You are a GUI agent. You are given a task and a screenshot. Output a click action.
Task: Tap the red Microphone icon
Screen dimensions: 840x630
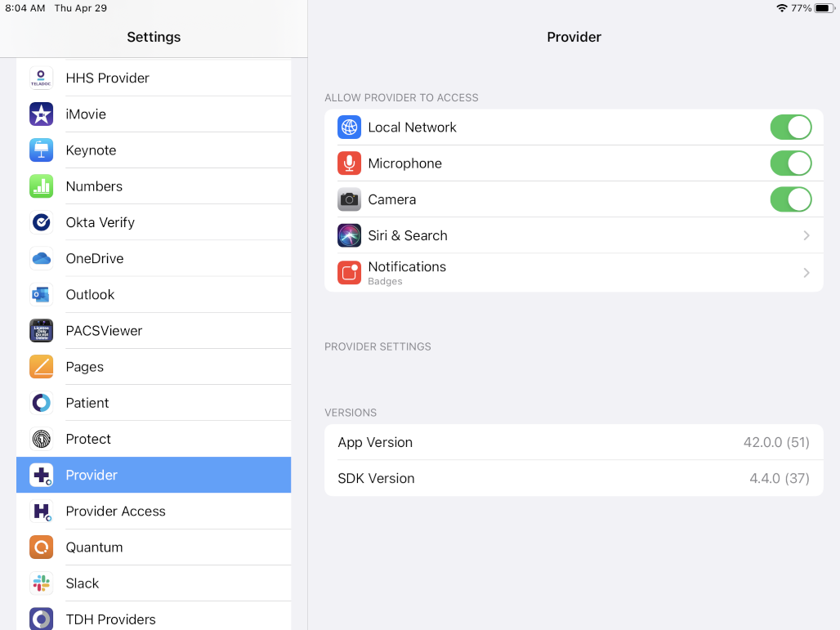tap(349, 163)
